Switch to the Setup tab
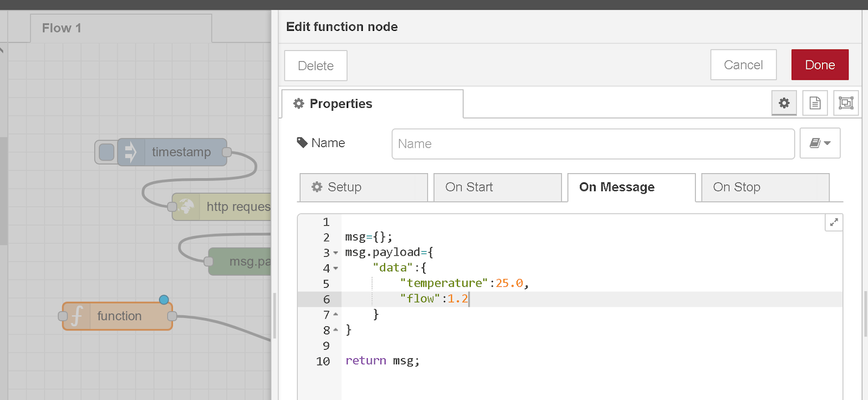This screenshot has width=868, height=400. pyautogui.click(x=363, y=187)
